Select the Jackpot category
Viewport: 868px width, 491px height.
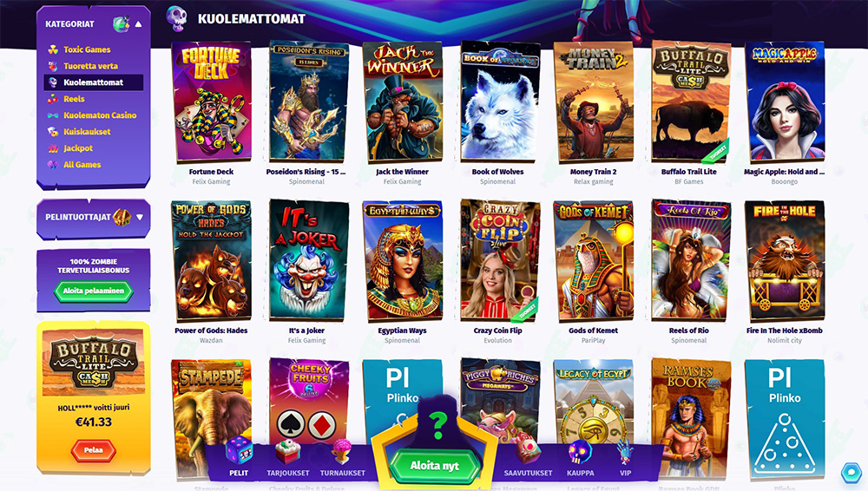pyautogui.click(x=78, y=147)
